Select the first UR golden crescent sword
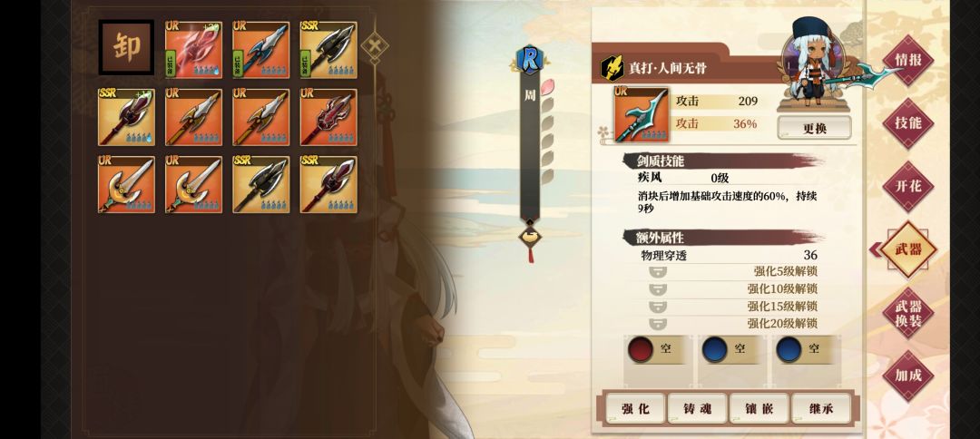The image size is (980, 439). click(x=126, y=185)
